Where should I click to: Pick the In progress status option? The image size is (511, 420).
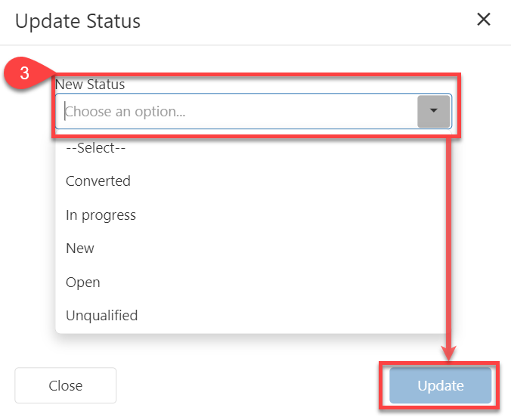[x=101, y=215]
